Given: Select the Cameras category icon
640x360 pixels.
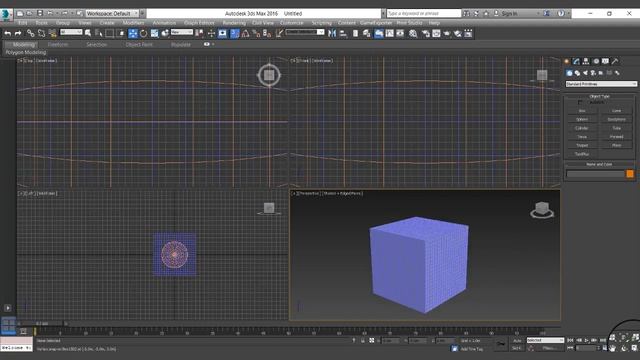Looking at the screenshot, I should (593, 73).
